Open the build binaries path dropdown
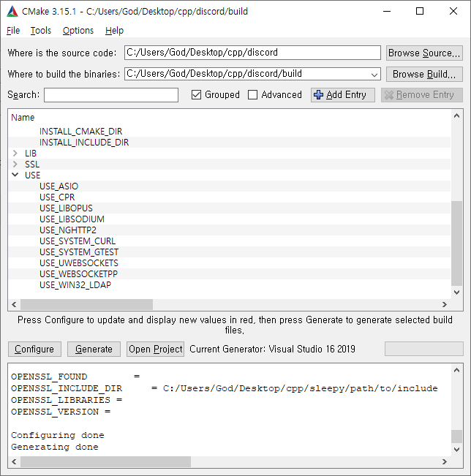Screen dimensions: 471x476 (374, 75)
